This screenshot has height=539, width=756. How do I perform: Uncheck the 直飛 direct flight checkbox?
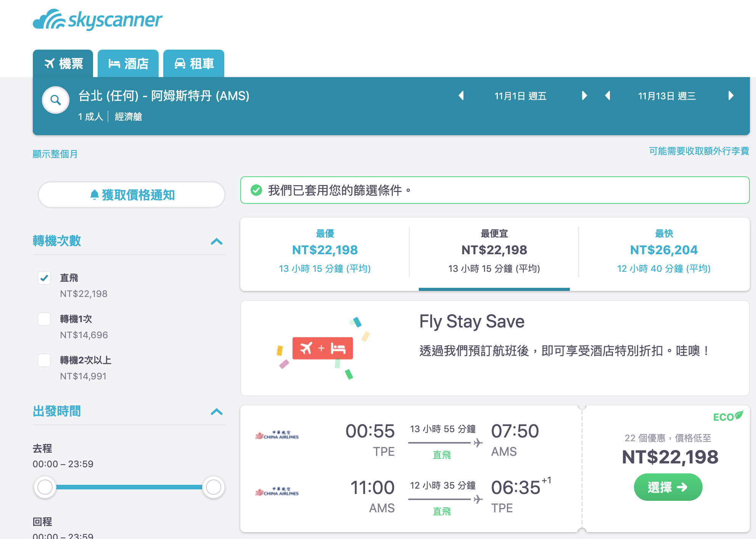pyautogui.click(x=44, y=278)
